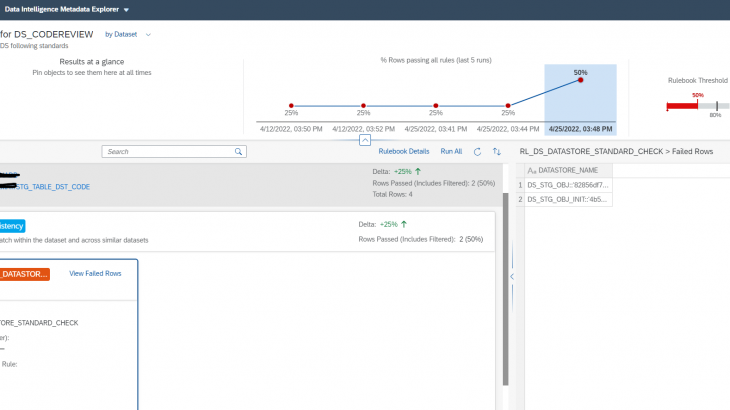The image size is (730, 410).
Task: Click the Run All button
Action: 451,151
